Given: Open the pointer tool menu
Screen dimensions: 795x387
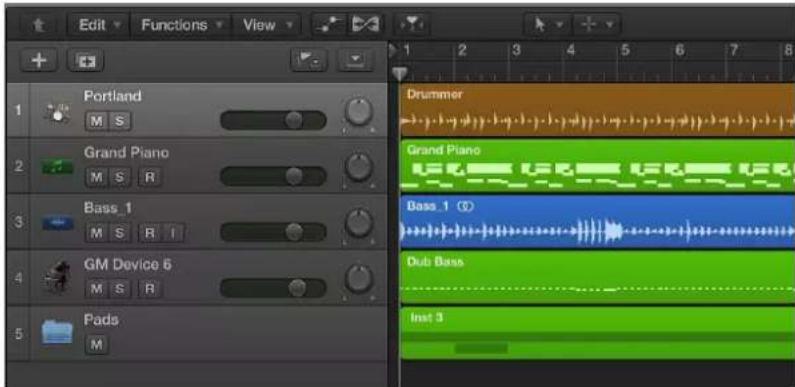Looking at the screenshot, I should coord(548,24).
